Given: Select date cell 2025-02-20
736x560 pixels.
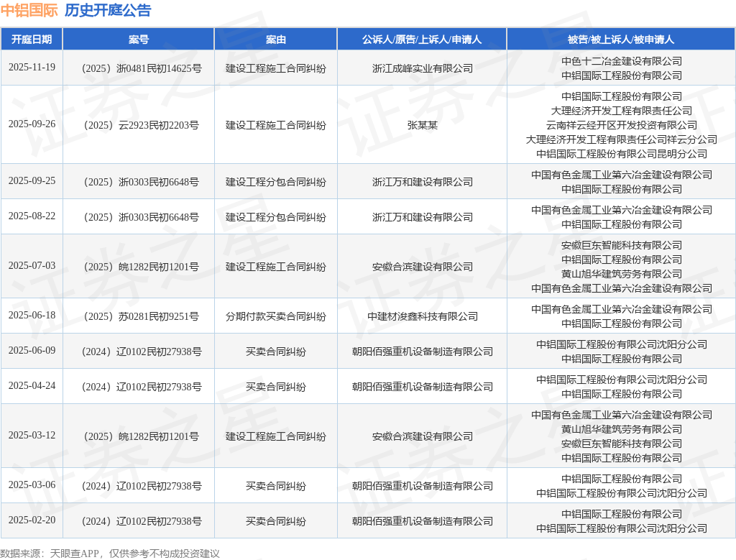Looking at the screenshot, I should point(32,520).
